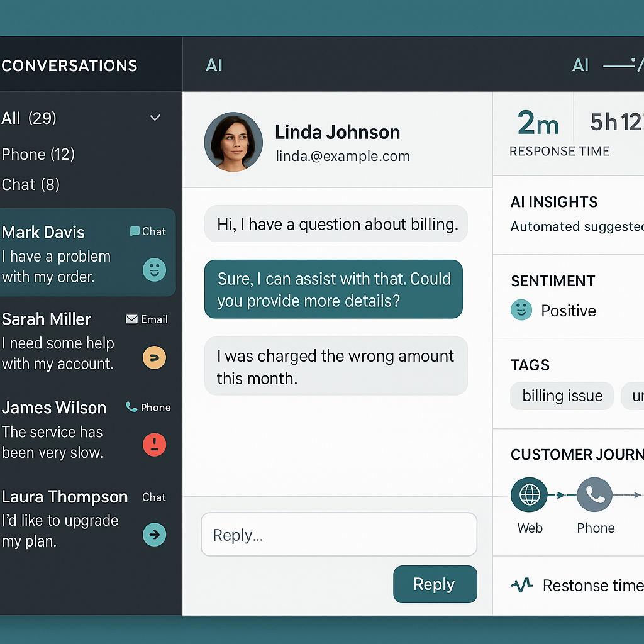The image size is (644, 644).
Task: Click the teal arrow icon on Laura Thompson conversation
Action: [x=154, y=535]
